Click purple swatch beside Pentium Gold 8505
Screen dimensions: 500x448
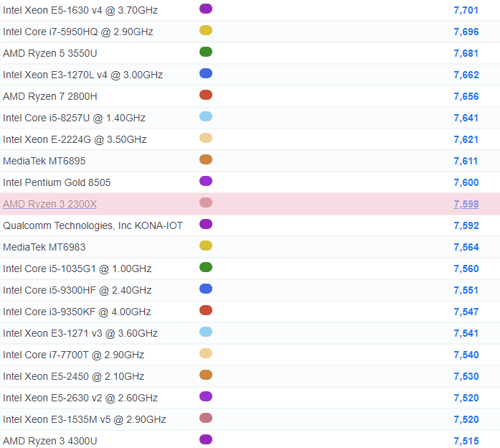[x=206, y=181]
